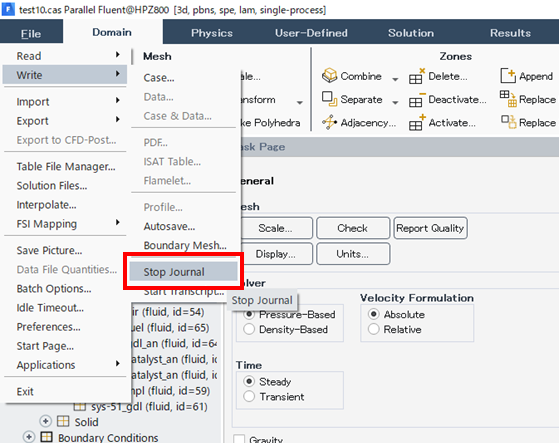Viewport: 559px width, 443px height.
Task: Open Preferences... from File menu
Action: (x=48, y=327)
